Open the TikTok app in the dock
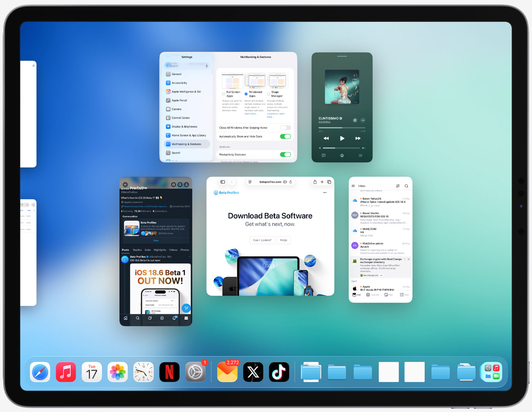 279,372
